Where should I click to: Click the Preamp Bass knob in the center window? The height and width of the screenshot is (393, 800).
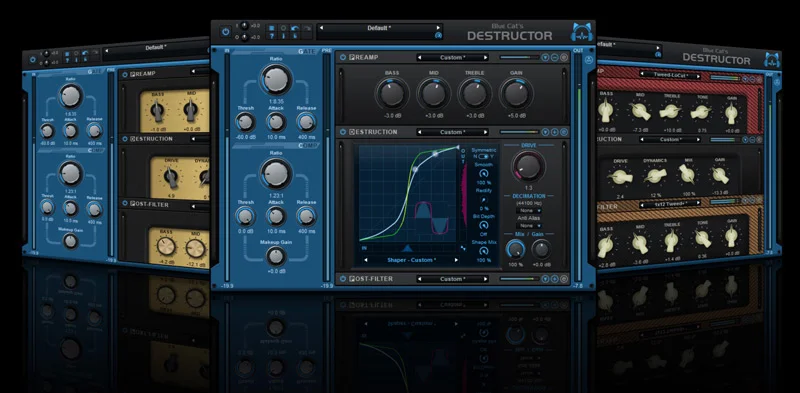tap(392, 93)
